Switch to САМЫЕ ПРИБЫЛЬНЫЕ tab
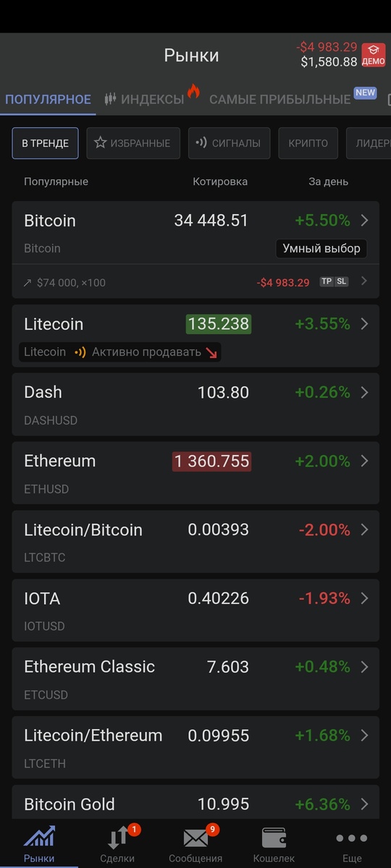The width and height of the screenshot is (391, 868). [280, 99]
